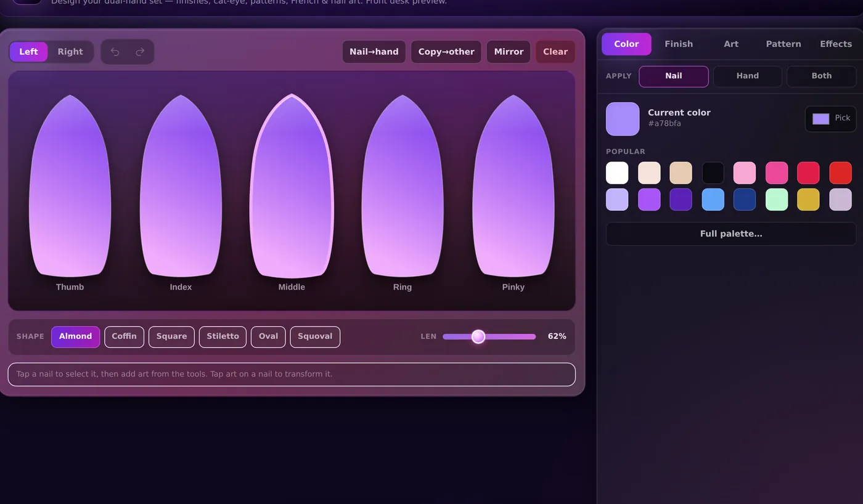
Task: Open the Finish tab
Action: 679,44
